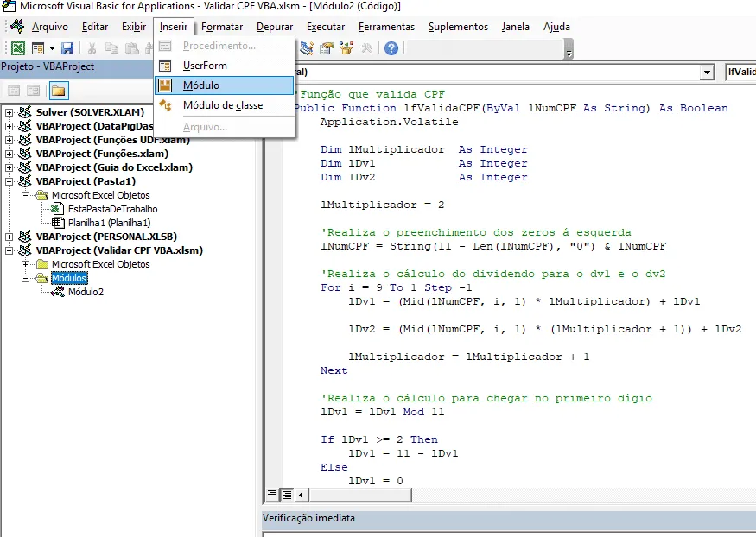Open the Project Explorer toolbar icon
This screenshot has width=756, height=537.
pos(307,48)
